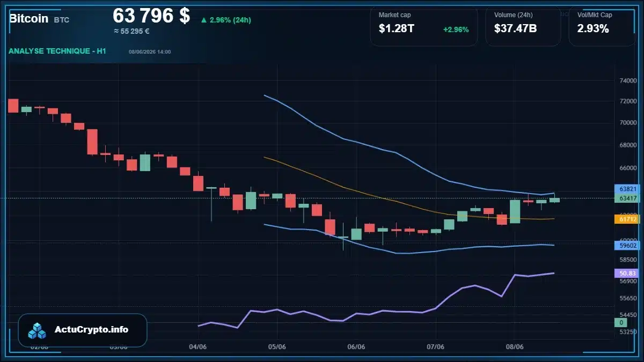
Task: Click the 08/06 date marker
Action: click(515, 346)
